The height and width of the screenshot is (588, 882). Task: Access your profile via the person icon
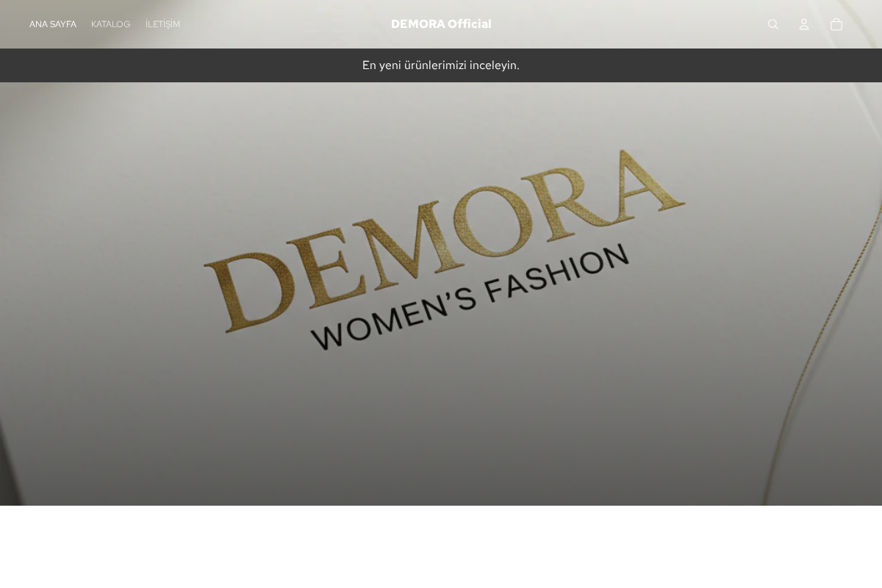804,24
